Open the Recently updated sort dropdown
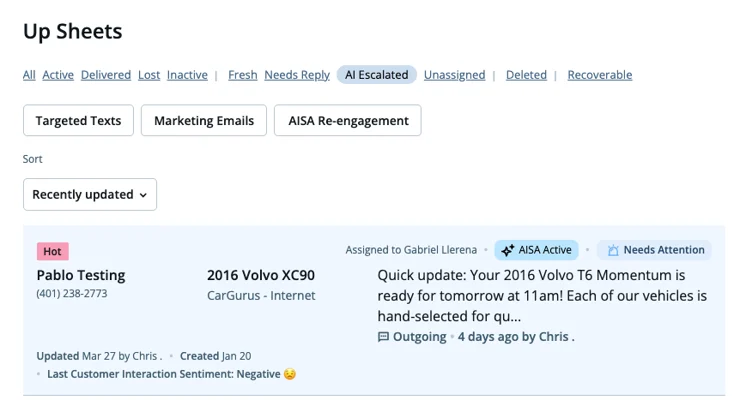740x406 pixels. coord(90,195)
